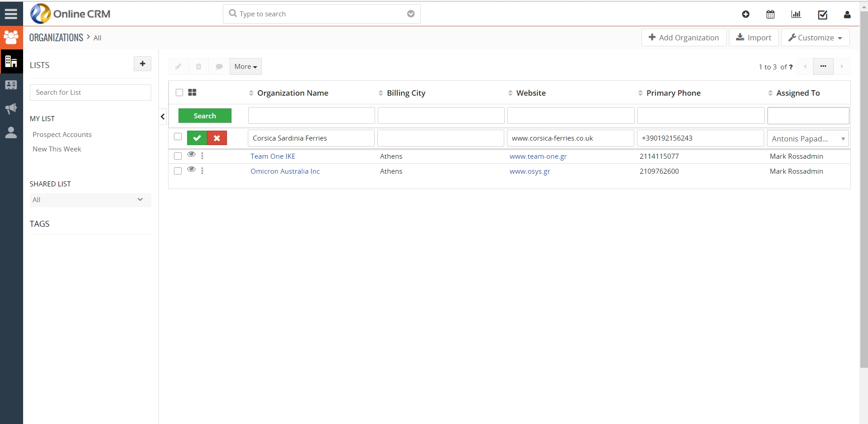868x424 pixels.
Task: Add a new list with plus button
Action: pos(142,64)
